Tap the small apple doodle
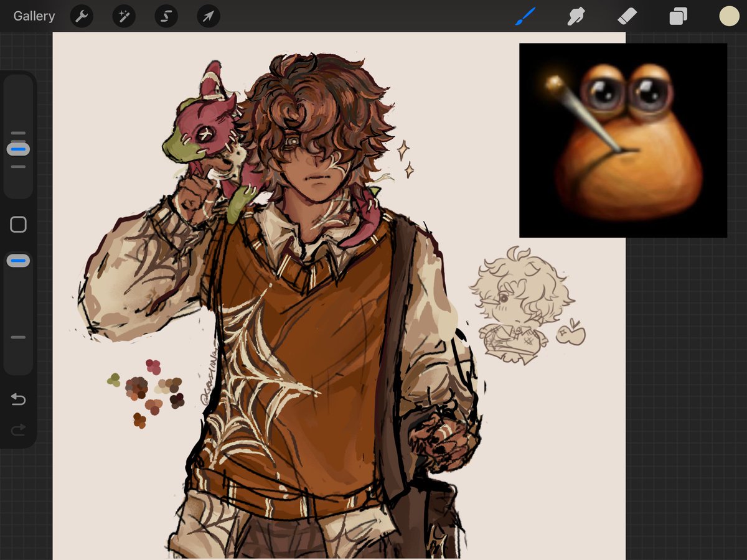Screen dimensions: 747x560 tap(571, 333)
